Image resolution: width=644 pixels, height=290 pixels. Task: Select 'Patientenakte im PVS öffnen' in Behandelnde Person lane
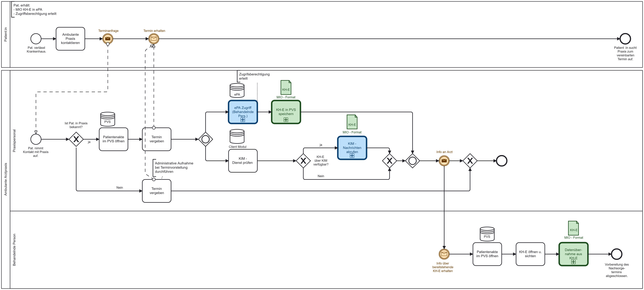pyautogui.click(x=487, y=254)
